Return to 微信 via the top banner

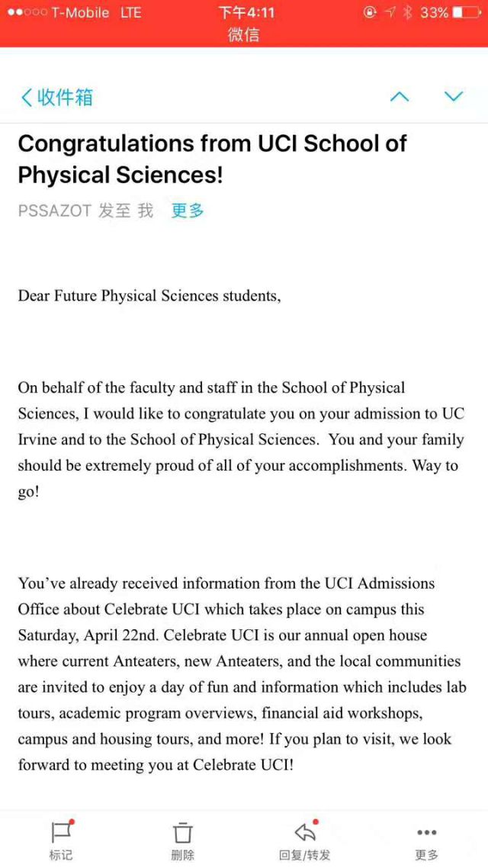click(244, 34)
